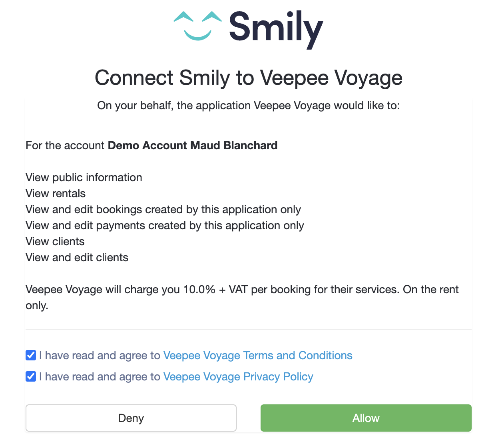Click the agree label beside the Privacy Policy link

pyautogui.click(x=100, y=376)
